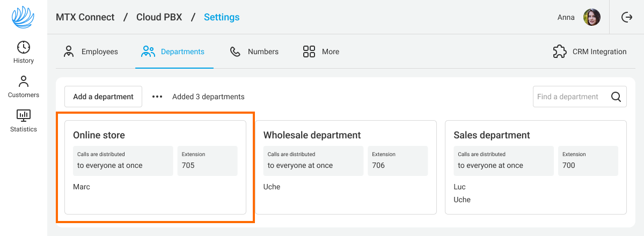Click the MTX Connect breadcrumb link
The width and height of the screenshot is (644, 236).
tap(85, 17)
